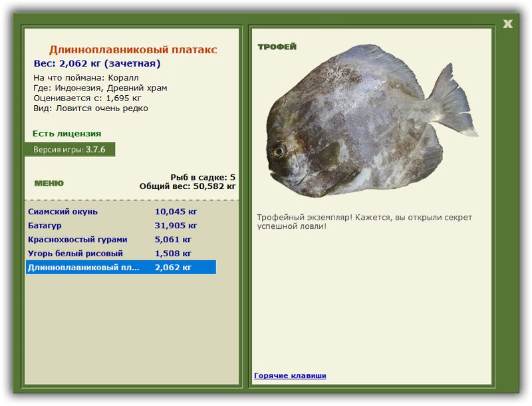Select Угорь белый рисовый row
Image resolution: width=532 pixels, height=406 pixels.
tap(121, 253)
